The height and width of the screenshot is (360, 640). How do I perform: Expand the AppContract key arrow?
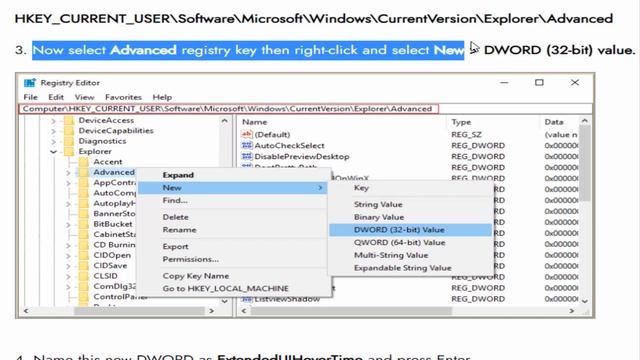(x=68, y=183)
